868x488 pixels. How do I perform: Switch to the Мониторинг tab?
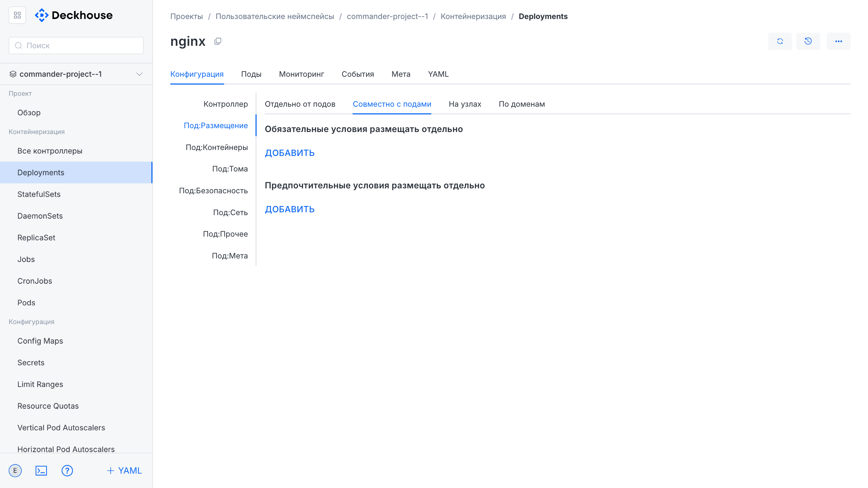coord(302,74)
